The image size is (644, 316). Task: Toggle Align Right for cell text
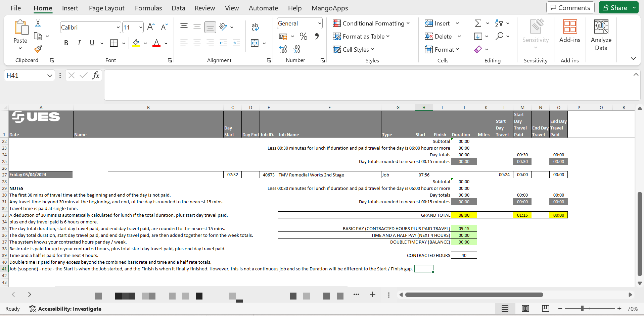[210, 43]
